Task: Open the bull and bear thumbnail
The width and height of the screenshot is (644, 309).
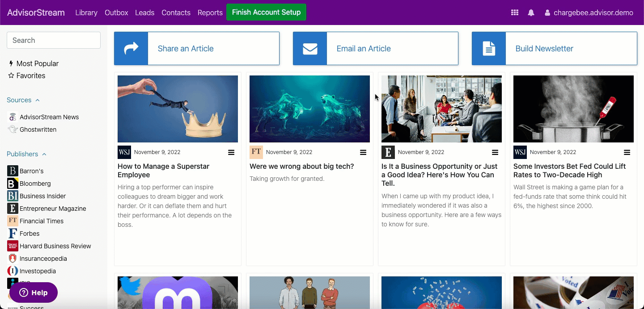Action: pyautogui.click(x=309, y=109)
